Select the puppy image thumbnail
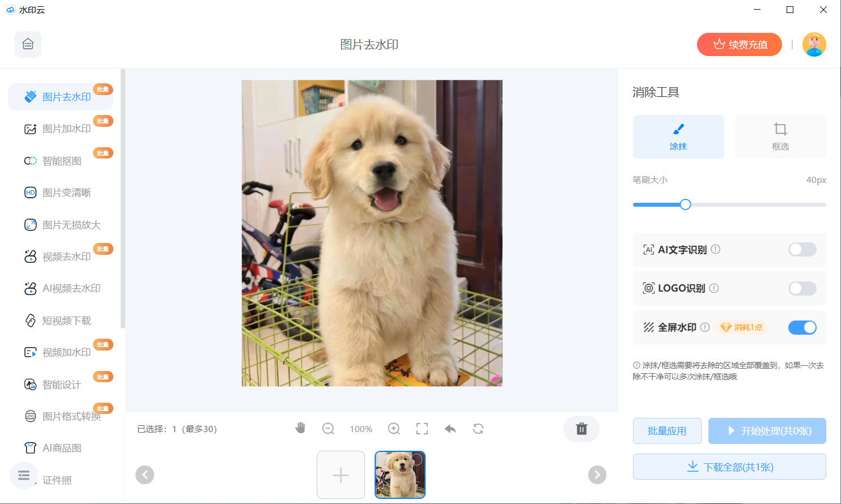The image size is (841, 504). point(400,475)
